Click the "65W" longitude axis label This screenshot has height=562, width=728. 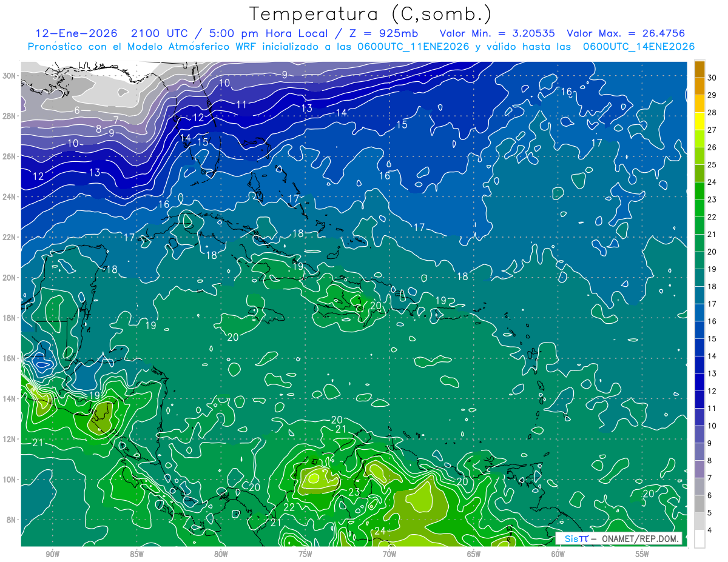474,554
